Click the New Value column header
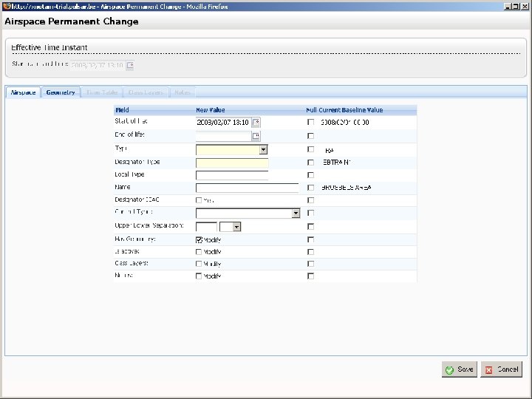The width and height of the screenshot is (532, 399). 211,110
